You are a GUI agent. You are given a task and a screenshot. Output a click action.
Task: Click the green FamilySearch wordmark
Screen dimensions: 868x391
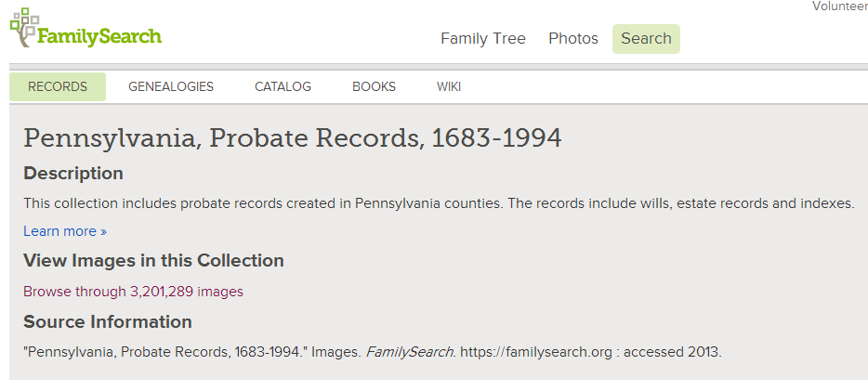pyautogui.click(x=99, y=36)
